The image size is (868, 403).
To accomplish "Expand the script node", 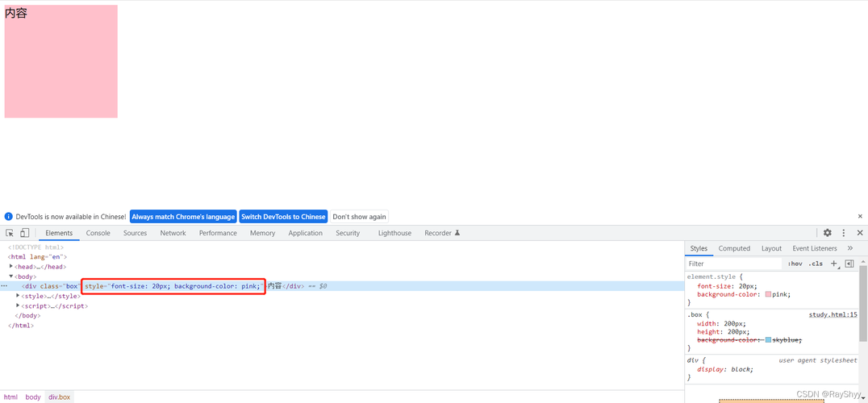I will [x=19, y=305].
